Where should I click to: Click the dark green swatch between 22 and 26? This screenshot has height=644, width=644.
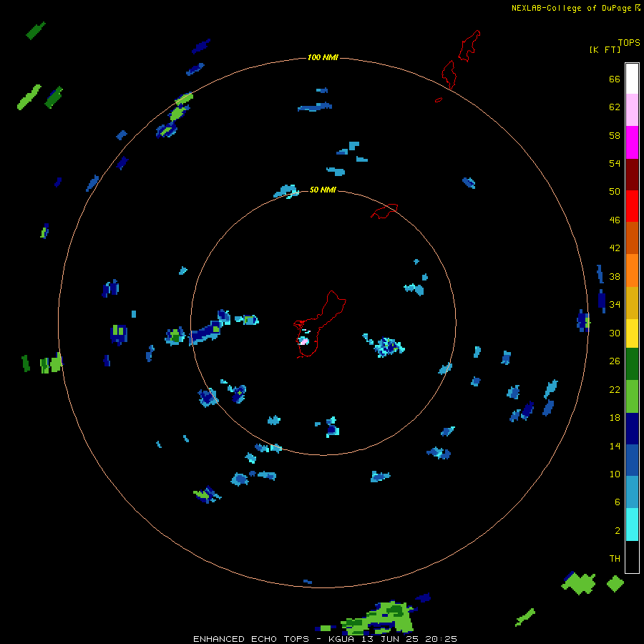click(632, 364)
